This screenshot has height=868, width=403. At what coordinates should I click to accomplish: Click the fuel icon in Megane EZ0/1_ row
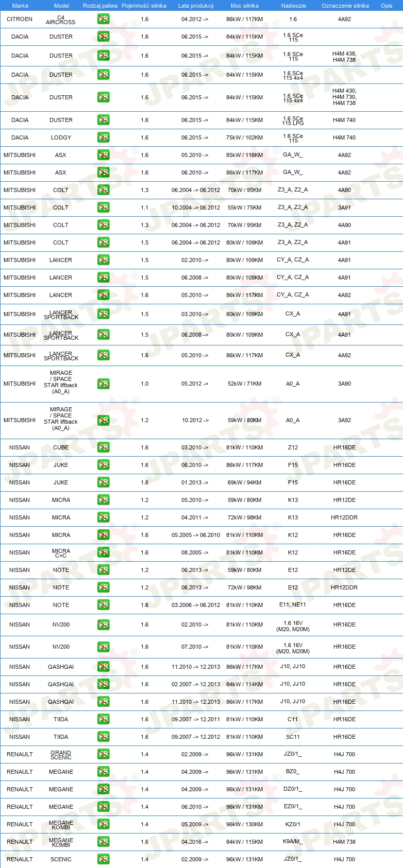click(103, 807)
